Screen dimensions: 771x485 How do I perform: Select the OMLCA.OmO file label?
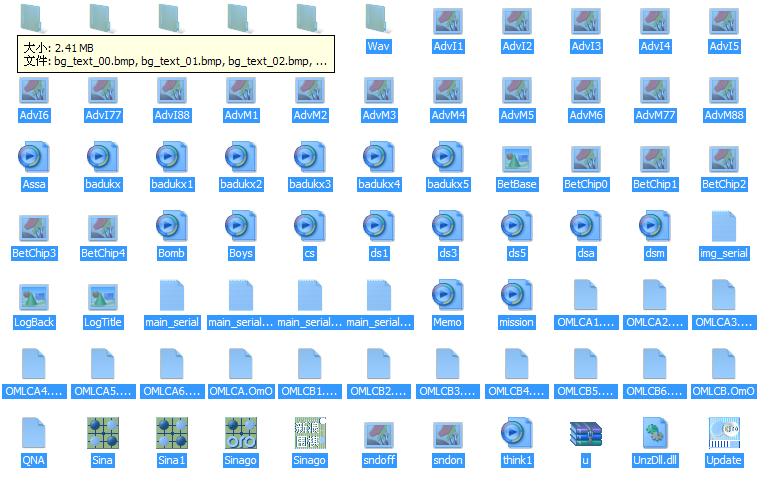coord(241,391)
